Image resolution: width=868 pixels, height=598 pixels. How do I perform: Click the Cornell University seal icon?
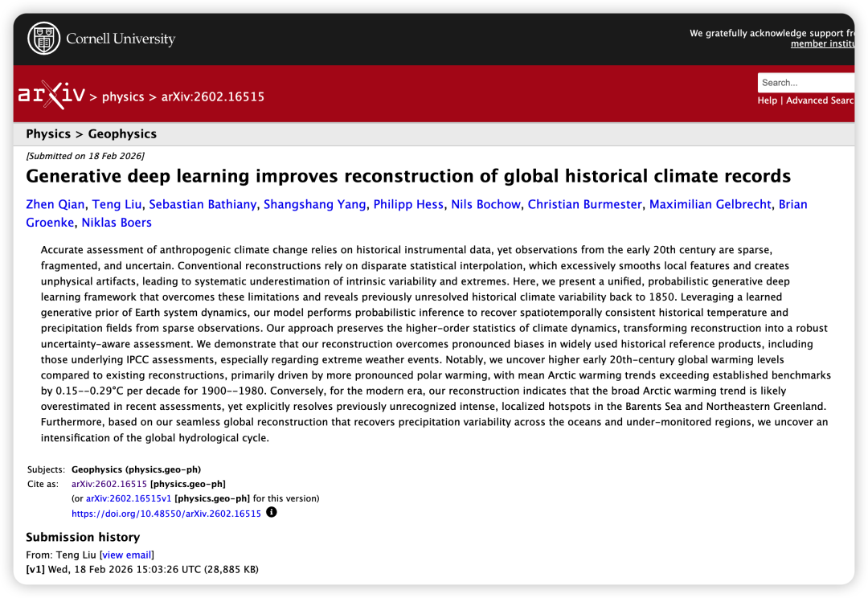(43, 37)
